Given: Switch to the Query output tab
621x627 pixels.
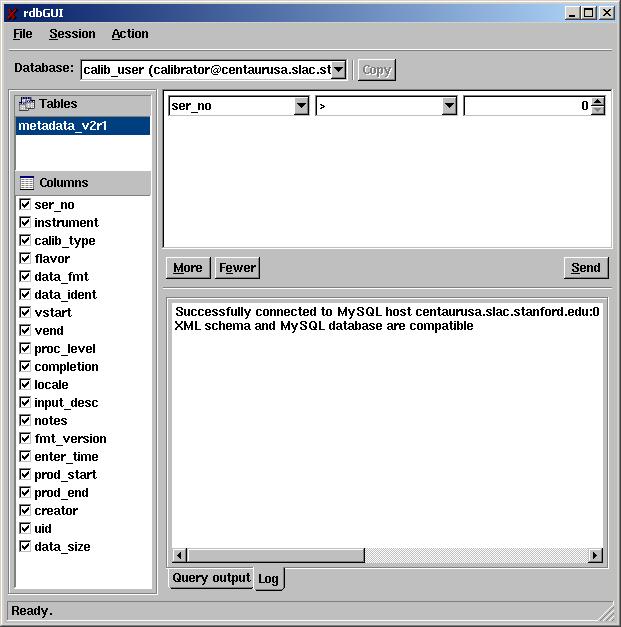Looking at the screenshot, I should pos(211,578).
